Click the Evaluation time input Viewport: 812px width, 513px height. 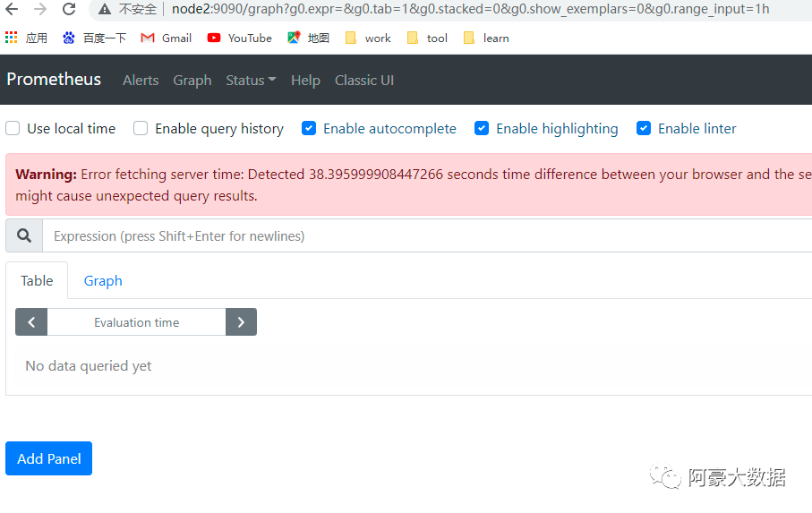(137, 322)
